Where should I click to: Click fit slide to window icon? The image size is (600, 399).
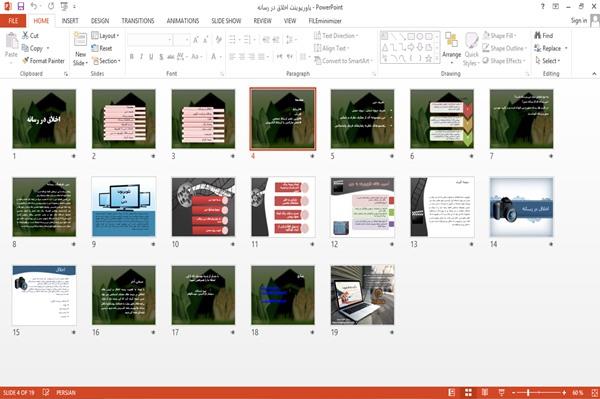point(595,393)
